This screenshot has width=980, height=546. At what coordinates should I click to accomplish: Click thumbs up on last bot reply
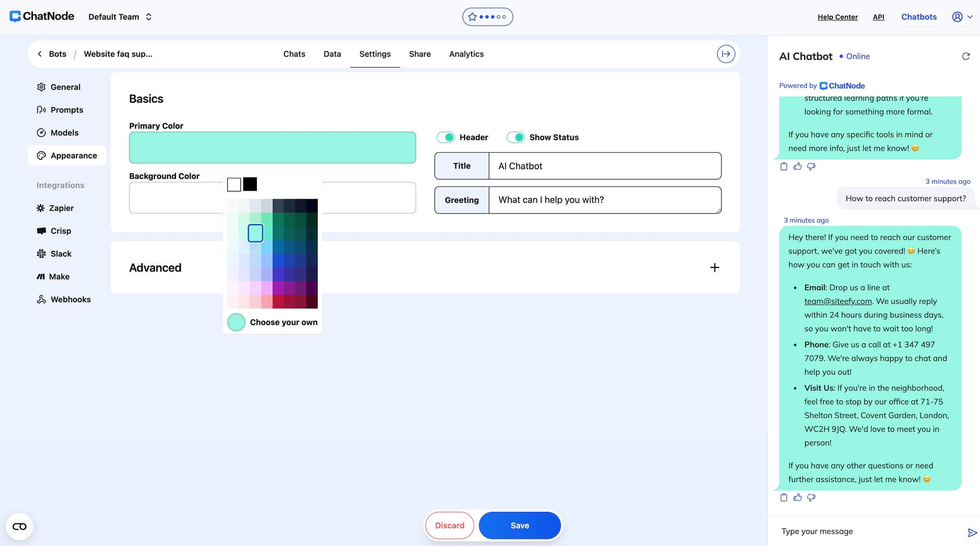pyautogui.click(x=798, y=497)
